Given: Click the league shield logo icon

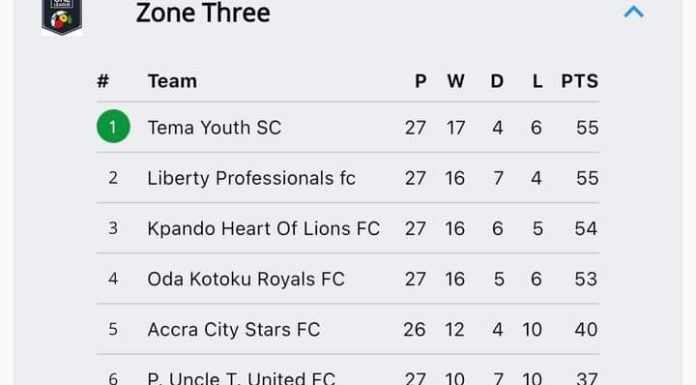Looking at the screenshot, I should click(x=62, y=16).
